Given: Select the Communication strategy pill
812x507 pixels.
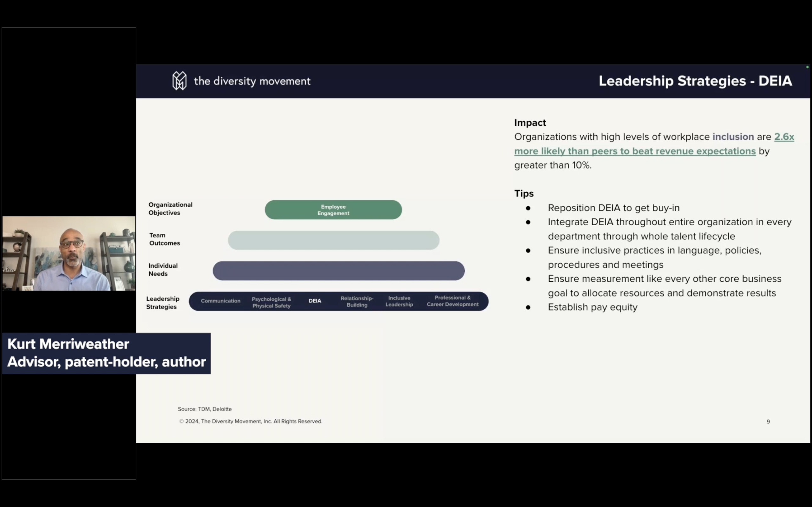Looking at the screenshot, I should [220, 301].
